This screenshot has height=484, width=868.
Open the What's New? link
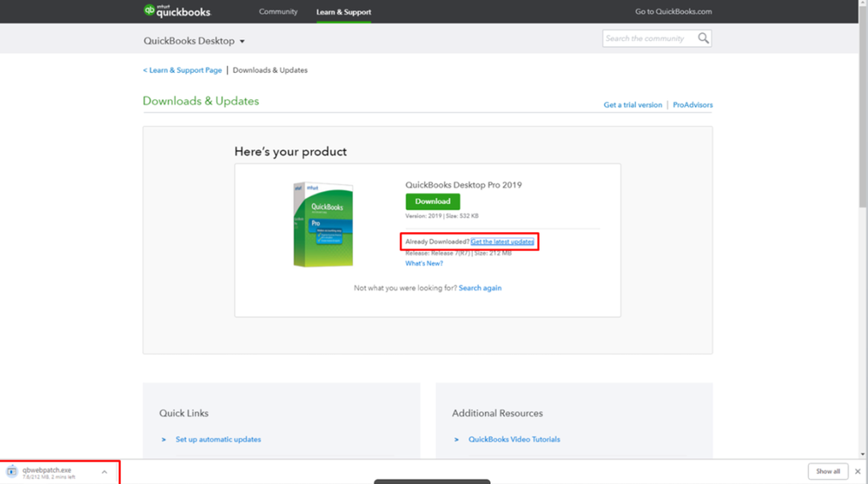tap(424, 263)
